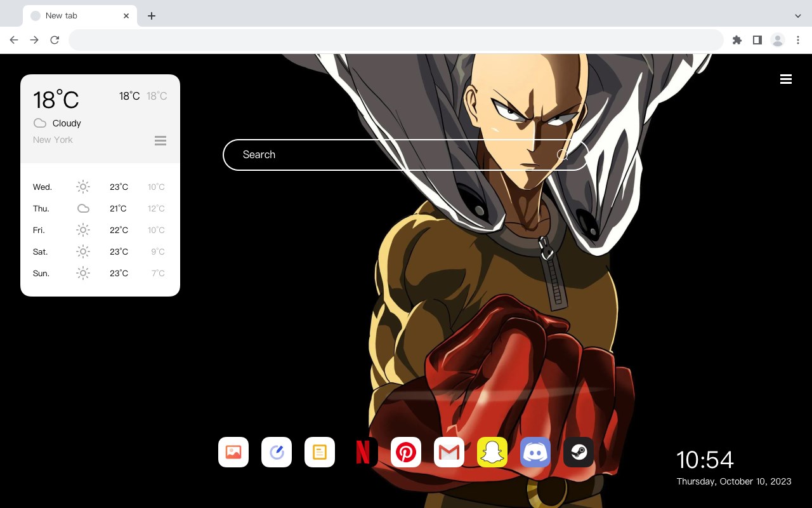Screen dimensions: 812x508
Task: Click the search magnifier icon
Action: [x=563, y=155]
